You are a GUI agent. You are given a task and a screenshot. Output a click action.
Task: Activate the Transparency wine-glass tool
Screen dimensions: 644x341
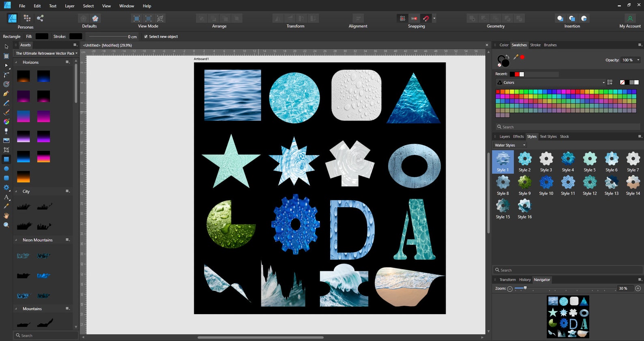click(x=6, y=131)
